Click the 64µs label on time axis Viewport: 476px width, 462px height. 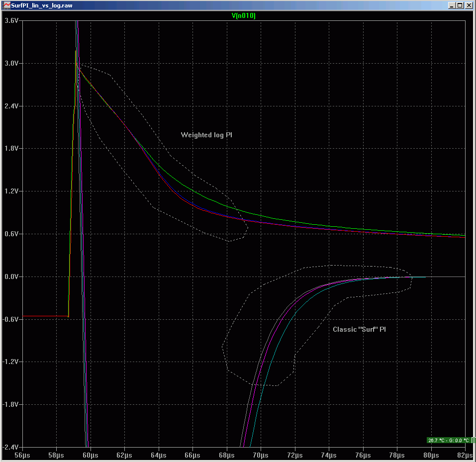(x=158, y=455)
